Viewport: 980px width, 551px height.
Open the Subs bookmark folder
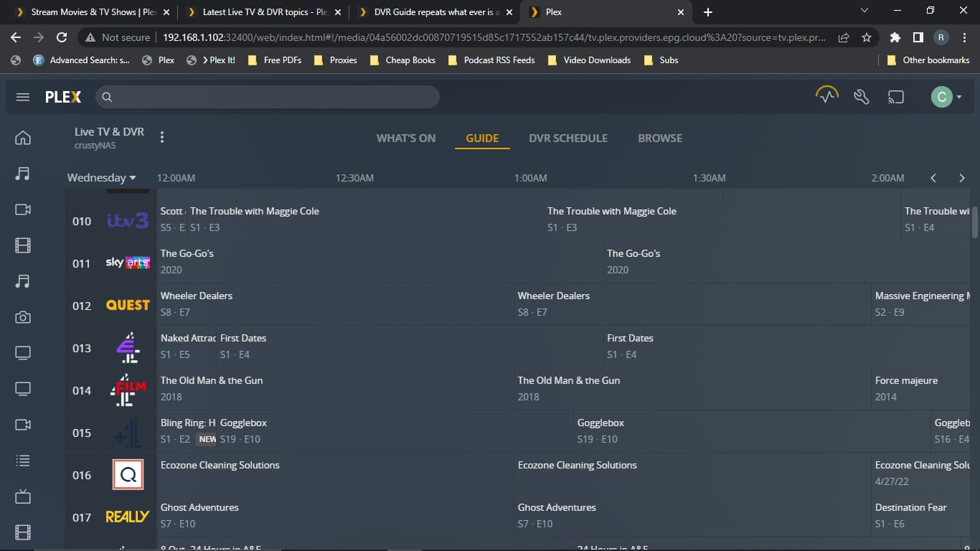point(661,60)
